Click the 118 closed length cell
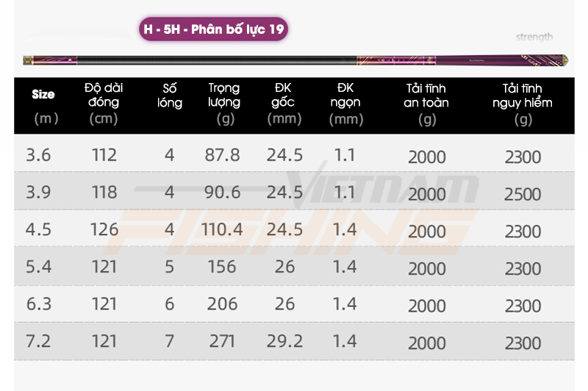 (104, 192)
